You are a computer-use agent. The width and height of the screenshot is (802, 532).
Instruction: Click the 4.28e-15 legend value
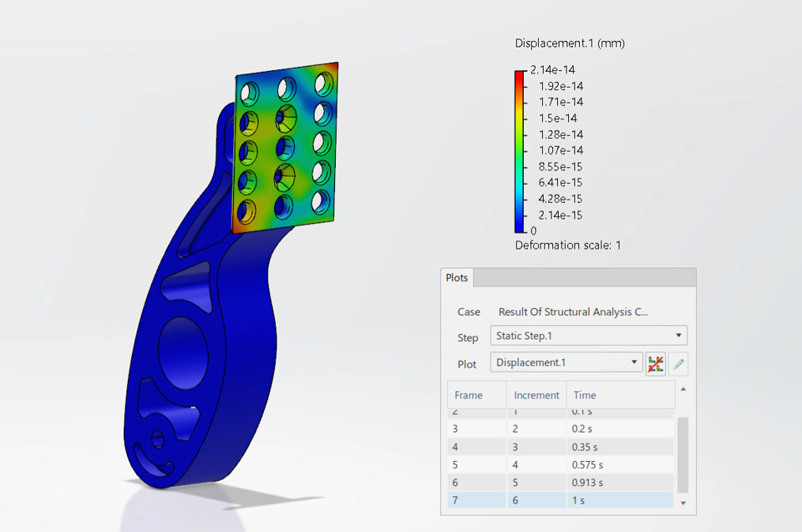(x=560, y=199)
